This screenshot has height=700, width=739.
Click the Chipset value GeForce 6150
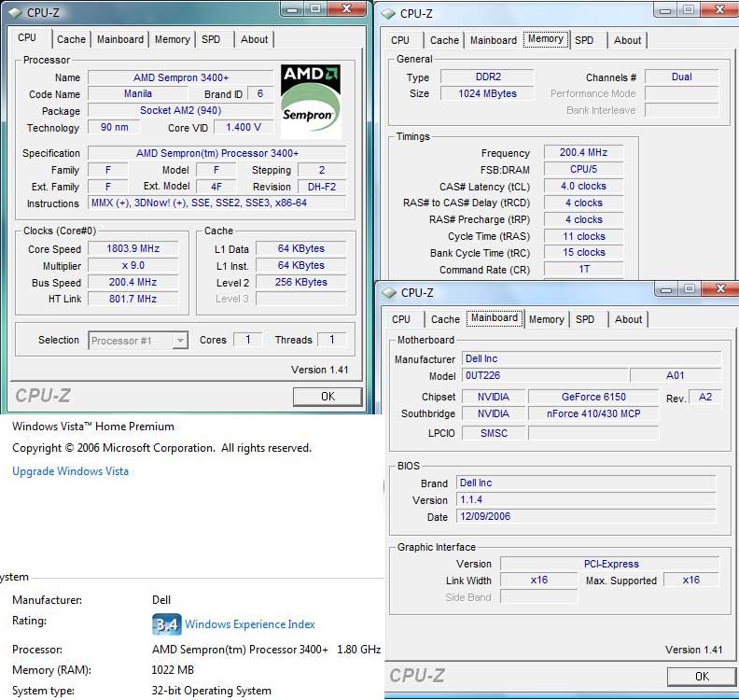[x=593, y=397]
